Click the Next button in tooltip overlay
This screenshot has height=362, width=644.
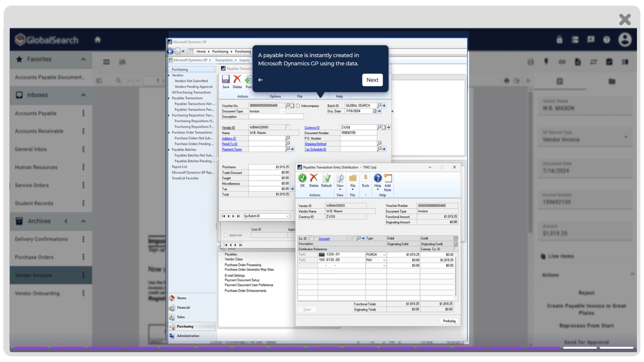tap(373, 79)
